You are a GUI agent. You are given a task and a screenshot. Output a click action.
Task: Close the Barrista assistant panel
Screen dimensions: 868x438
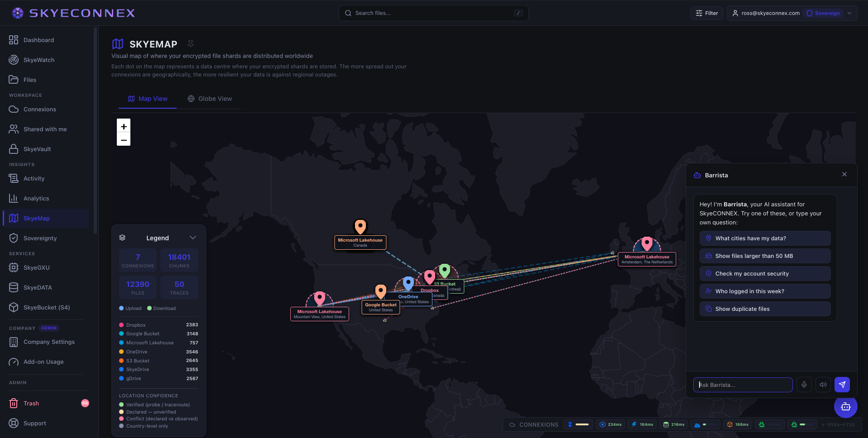point(844,175)
